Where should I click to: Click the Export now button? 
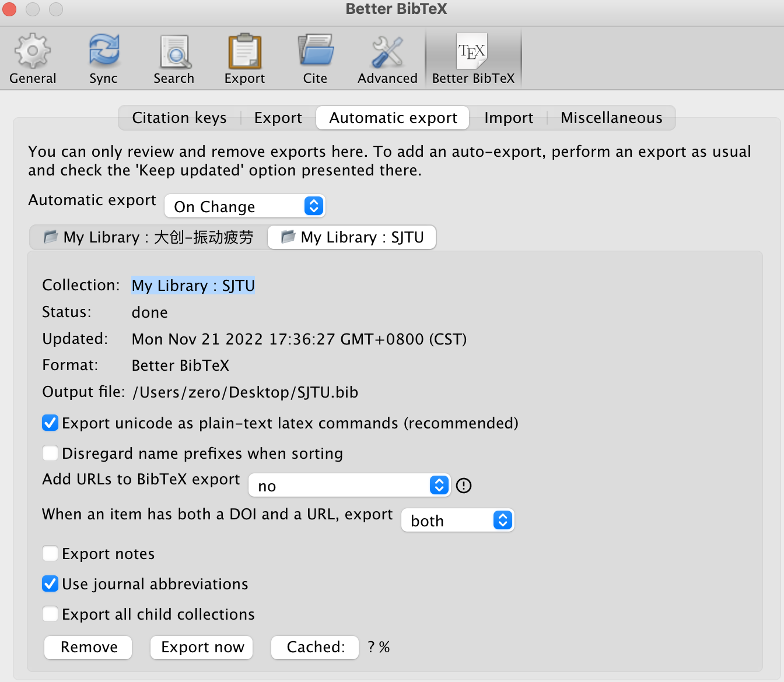tap(202, 647)
